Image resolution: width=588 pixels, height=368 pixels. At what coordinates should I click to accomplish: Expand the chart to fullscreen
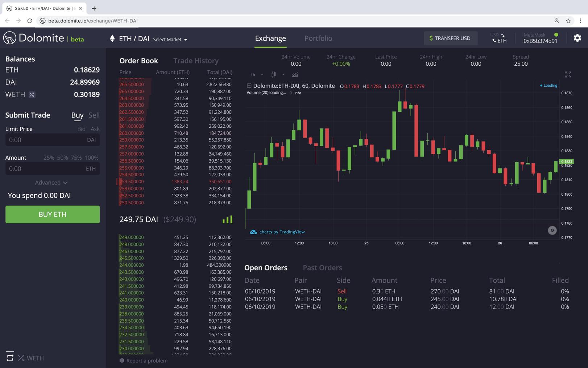[x=568, y=74]
